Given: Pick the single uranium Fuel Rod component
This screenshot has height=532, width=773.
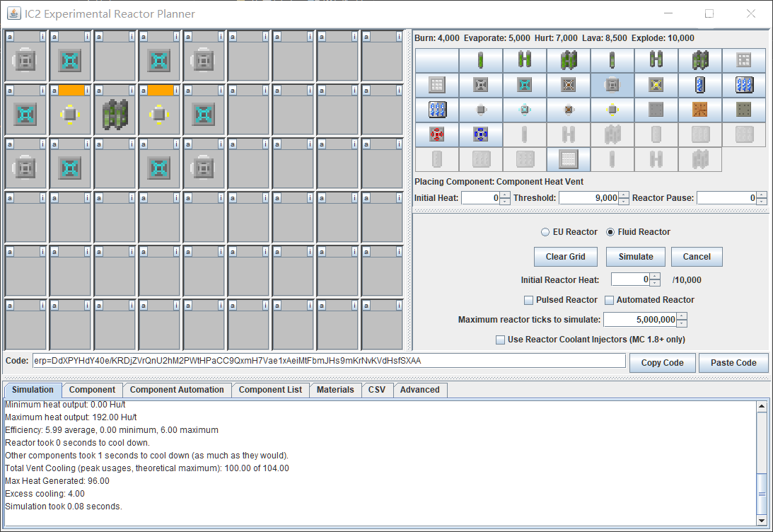Looking at the screenshot, I should coord(481,61).
